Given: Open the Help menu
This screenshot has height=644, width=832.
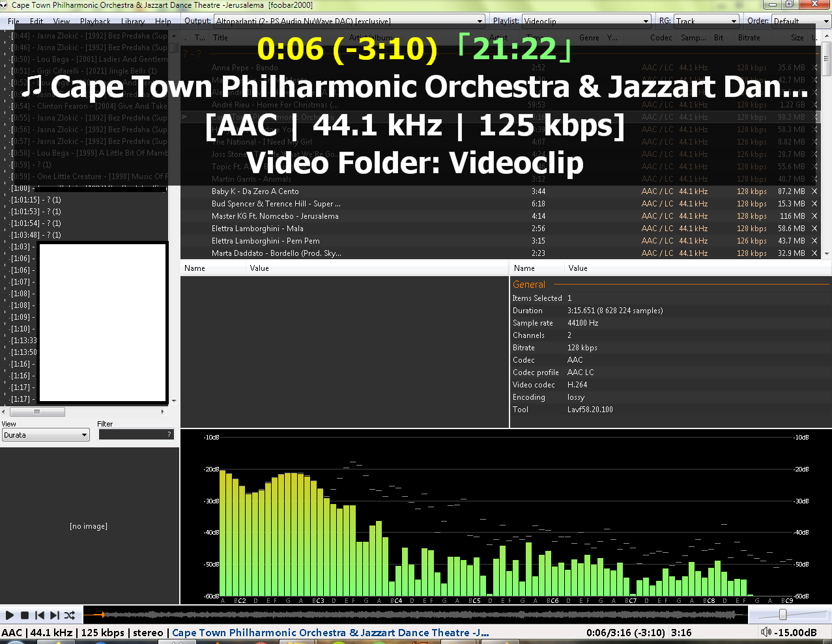Looking at the screenshot, I should pyautogui.click(x=163, y=21).
